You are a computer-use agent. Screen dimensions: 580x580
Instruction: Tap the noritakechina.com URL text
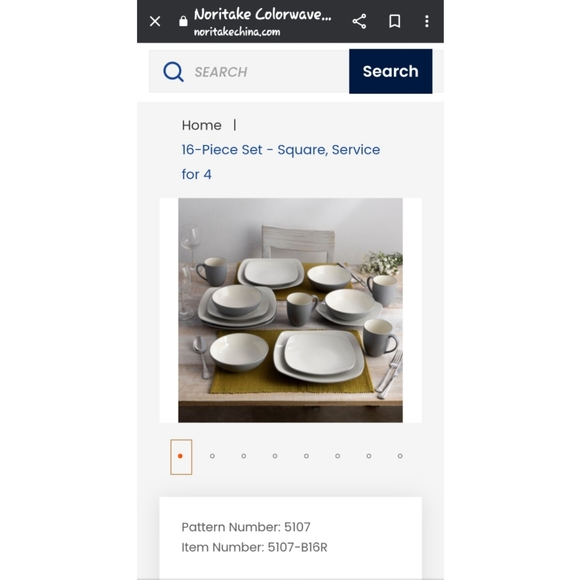[x=237, y=32]
